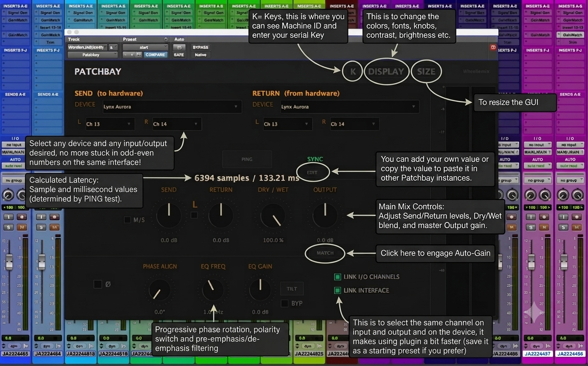Screen dimensions: 588x366
Task: Open the Native plugin format menu
Action: coord(200,55)
